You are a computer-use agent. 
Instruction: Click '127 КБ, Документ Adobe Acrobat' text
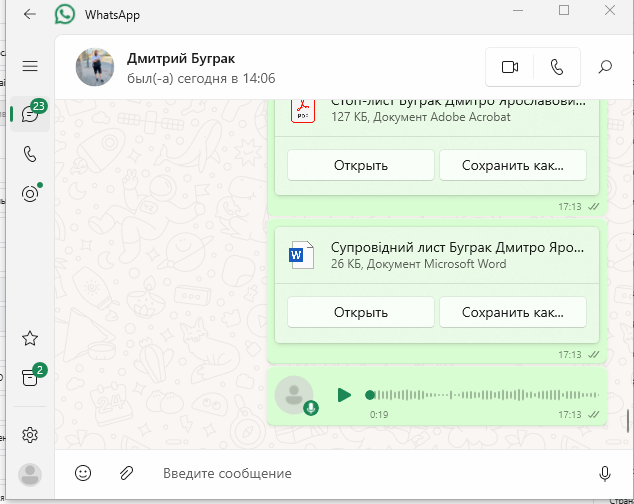click(421, 117)
